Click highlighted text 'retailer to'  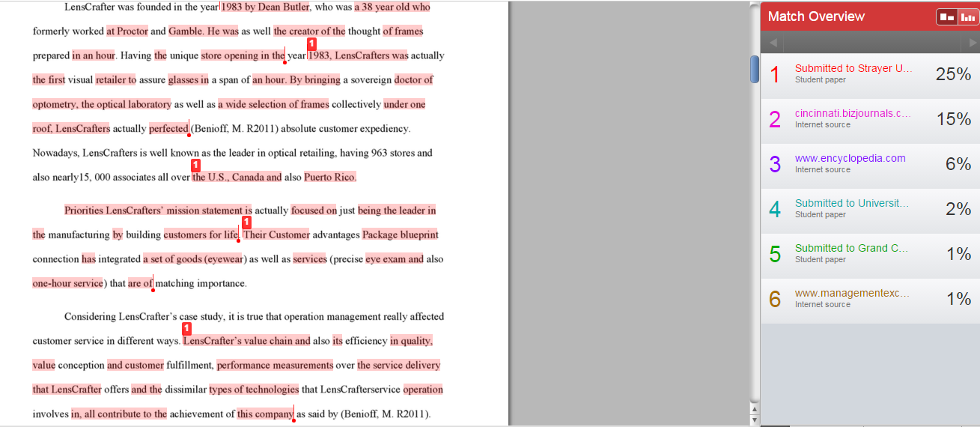[x=115, y=79]
